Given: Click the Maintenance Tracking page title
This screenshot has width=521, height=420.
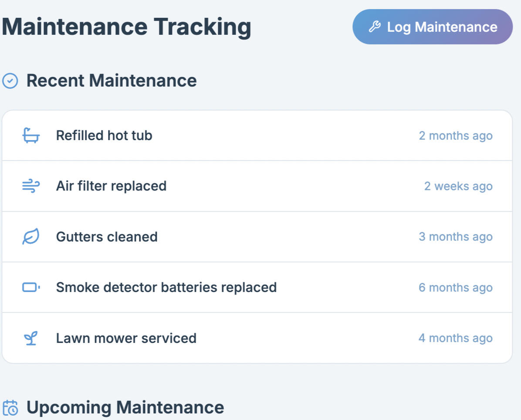Looking at the screenshot, I should pos(126,27).
